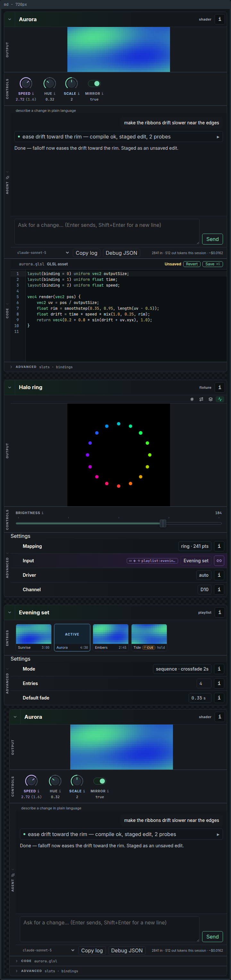Open Channel D10 value

[204, 590]
